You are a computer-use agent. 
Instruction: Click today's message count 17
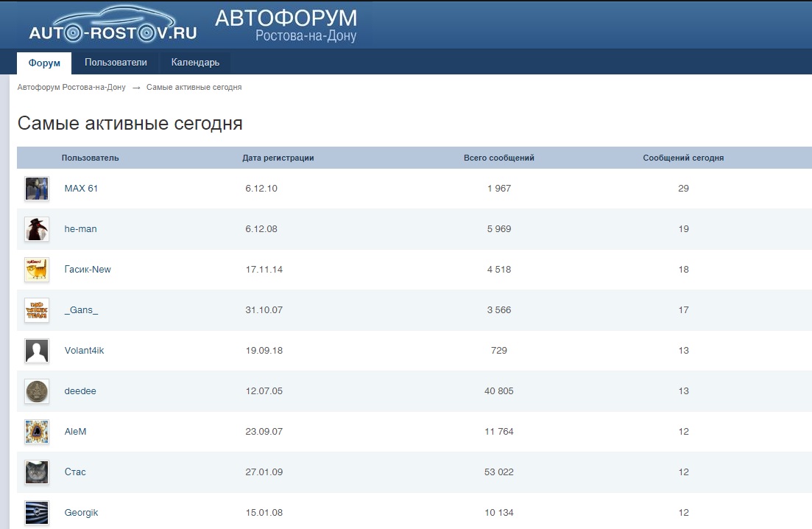click(x=684, y=310)
